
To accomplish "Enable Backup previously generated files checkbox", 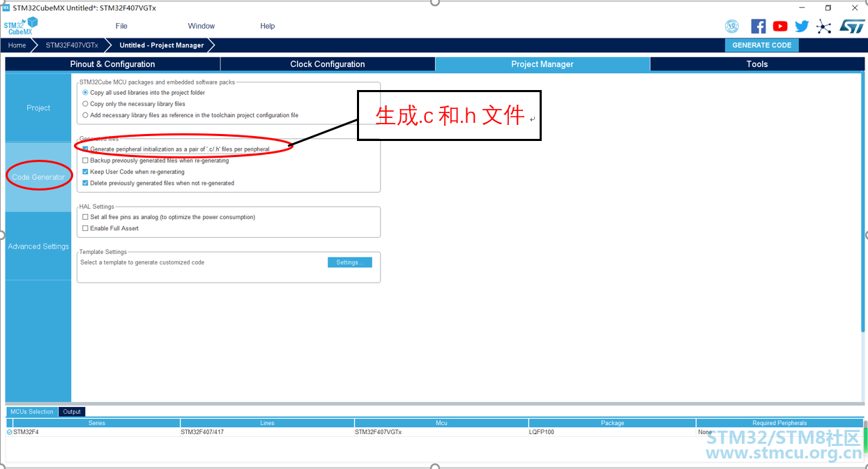I will pyautogui.click(x=85, y=161).
